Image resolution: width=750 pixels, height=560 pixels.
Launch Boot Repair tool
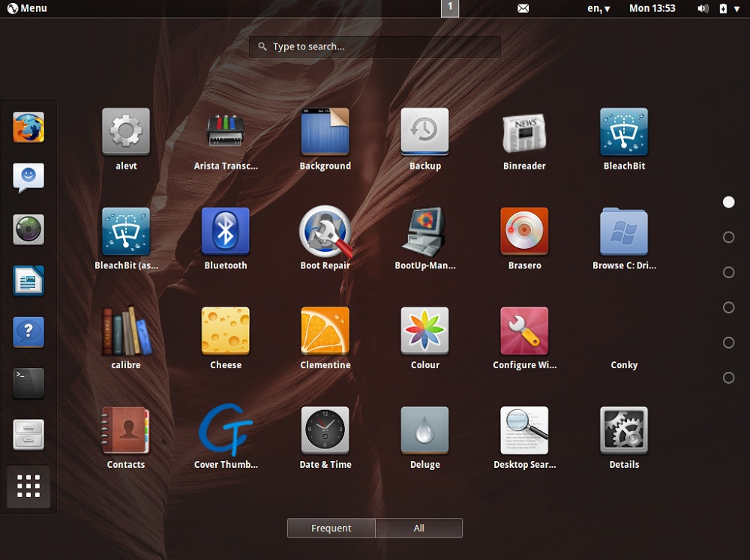325,232
